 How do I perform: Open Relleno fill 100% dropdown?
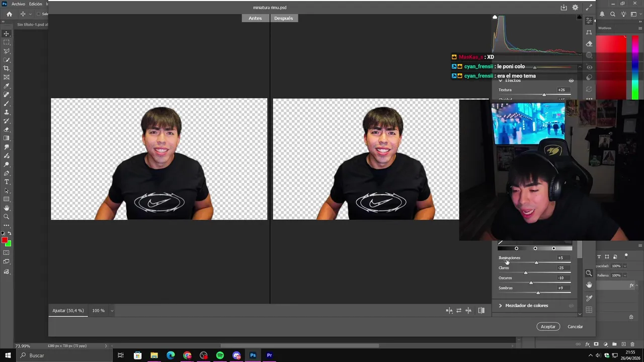[625, 276]
